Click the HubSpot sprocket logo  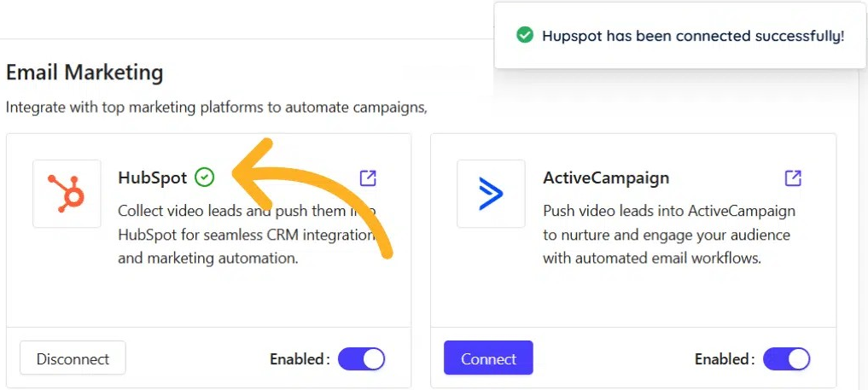(67, 194)
